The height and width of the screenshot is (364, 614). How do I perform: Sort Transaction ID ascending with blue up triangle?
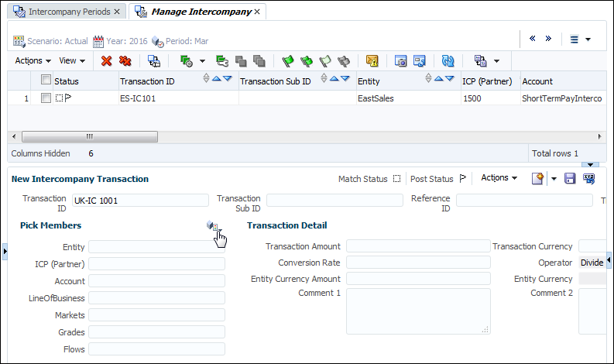point(217,78)
